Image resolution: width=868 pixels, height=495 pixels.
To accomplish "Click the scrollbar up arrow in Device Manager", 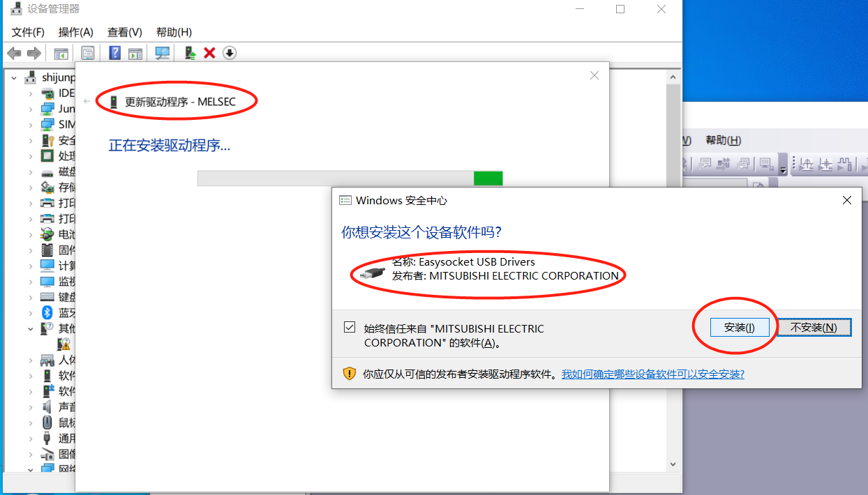I will coord(673,77).
